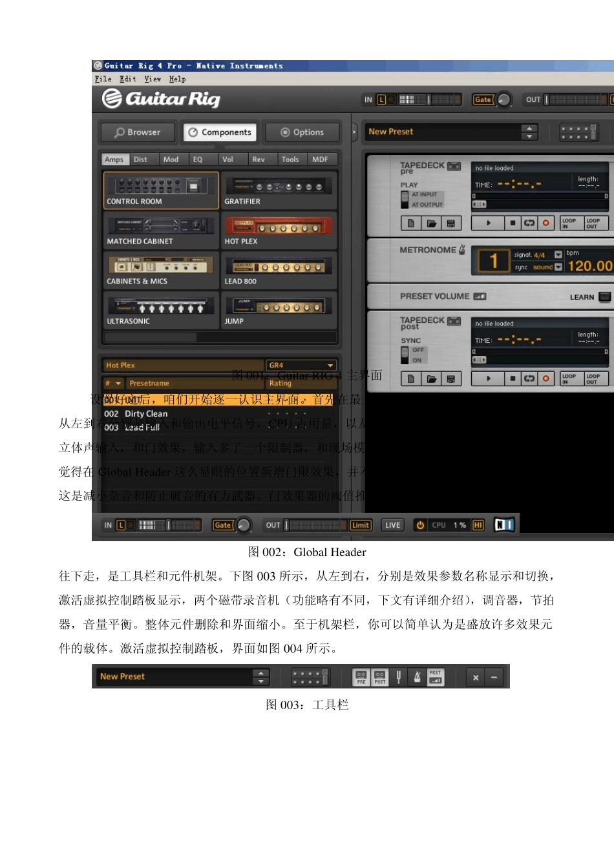Open GR4 bank dropdown in preset browser

pyautogui.click(x=302, y=365)
